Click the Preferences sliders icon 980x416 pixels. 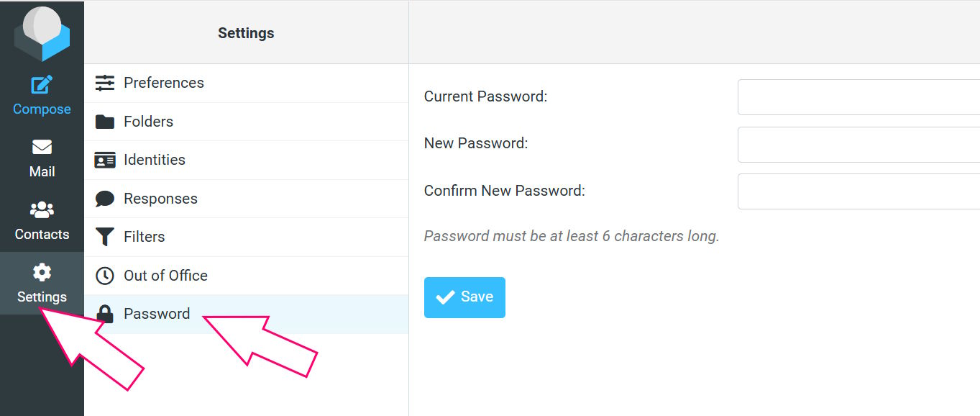[x=105, y=83]
